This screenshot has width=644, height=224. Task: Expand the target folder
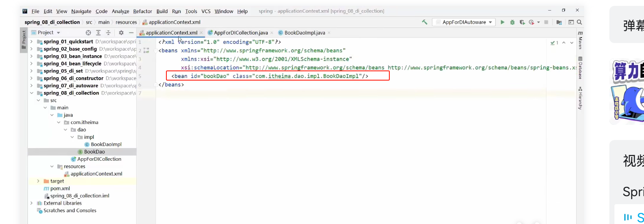(38, 181)
